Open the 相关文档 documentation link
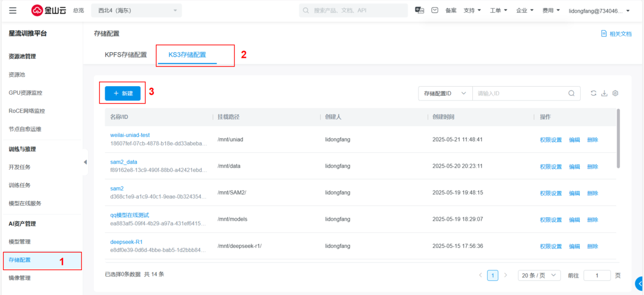Viewport: 644px width, 295px height. click(x=616, y=34)
